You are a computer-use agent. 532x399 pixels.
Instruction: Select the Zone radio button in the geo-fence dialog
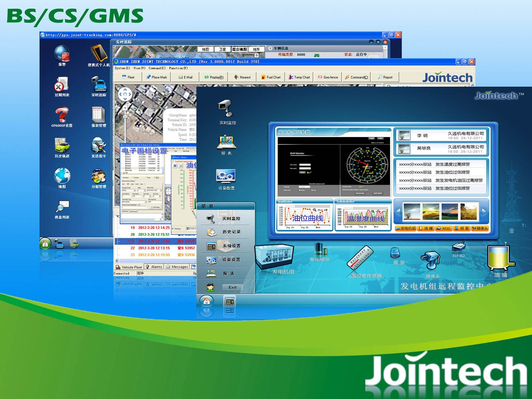[x=155, y=177]
